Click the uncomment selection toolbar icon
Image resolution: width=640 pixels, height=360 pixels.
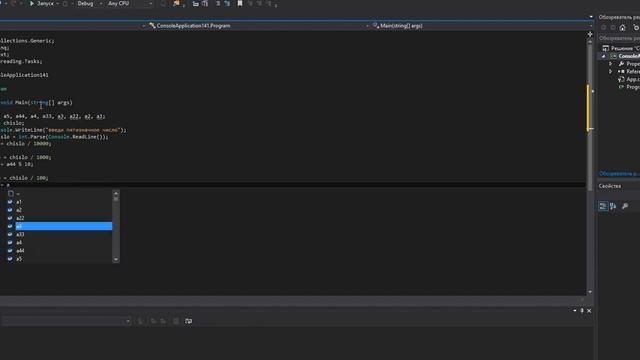[205, 4]
